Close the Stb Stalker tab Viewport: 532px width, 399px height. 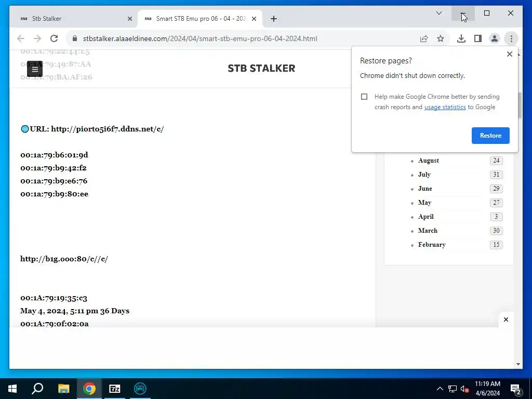click(x=129, y=19)
